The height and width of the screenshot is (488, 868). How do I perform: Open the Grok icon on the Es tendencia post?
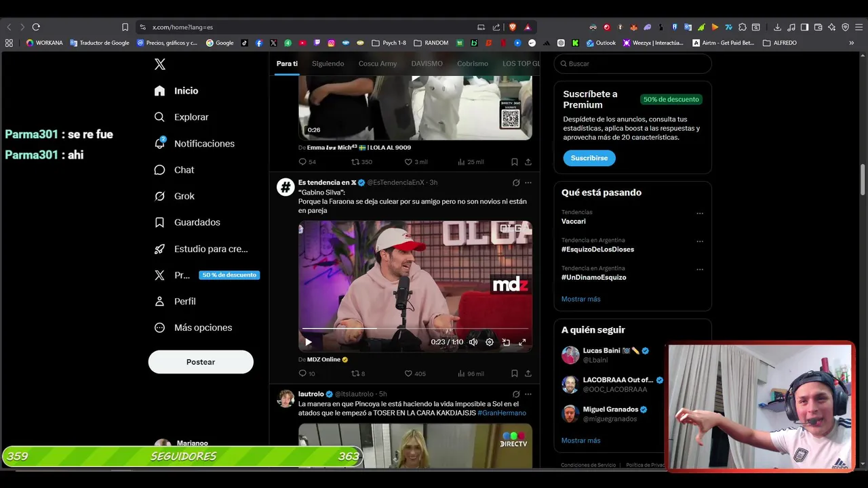[x=516, y=183]
